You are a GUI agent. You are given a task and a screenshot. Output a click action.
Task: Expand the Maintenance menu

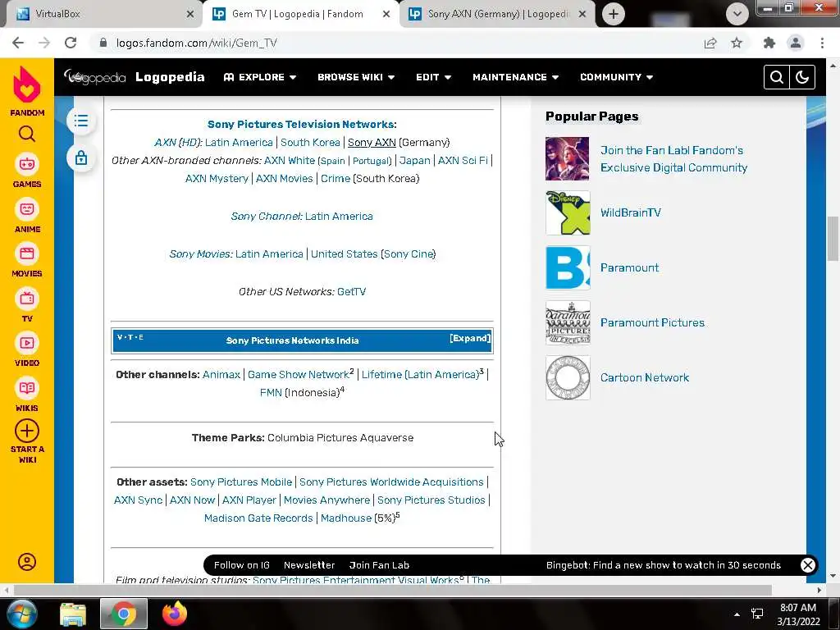pos(516,77)
